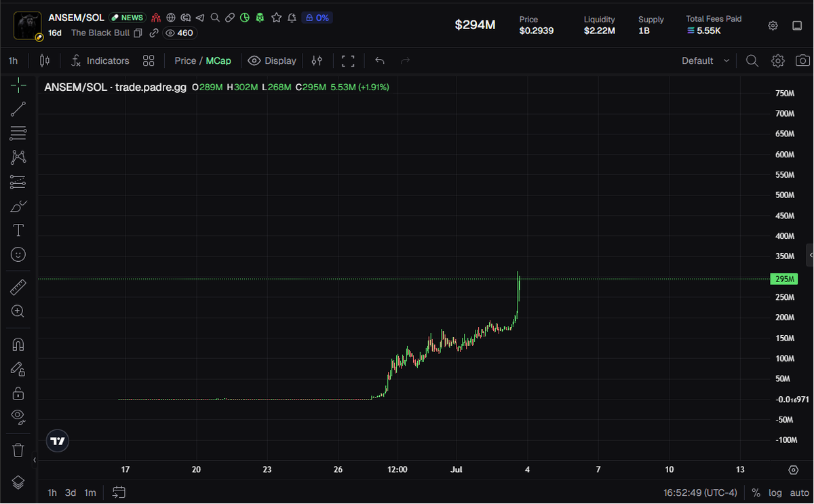
Task: Click the ANSEM/SOL · trade.padre.gg chart legend
Action: point(115,87)
